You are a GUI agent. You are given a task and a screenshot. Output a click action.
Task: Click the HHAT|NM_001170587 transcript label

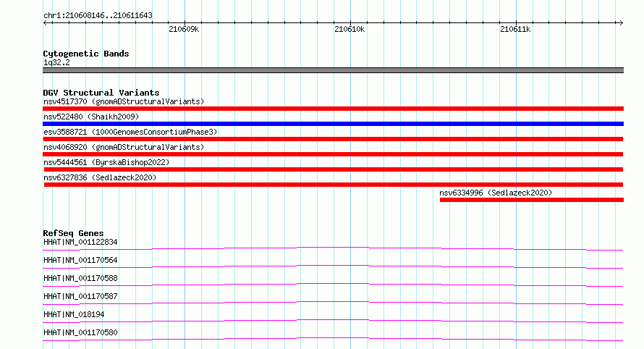[80, 296]
